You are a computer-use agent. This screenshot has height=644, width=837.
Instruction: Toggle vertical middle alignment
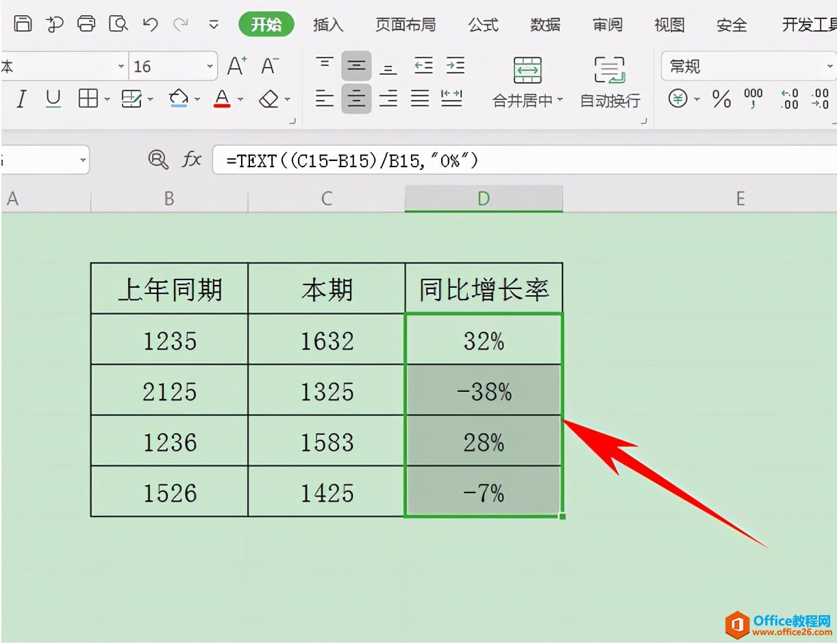click(x=356, y=66)
